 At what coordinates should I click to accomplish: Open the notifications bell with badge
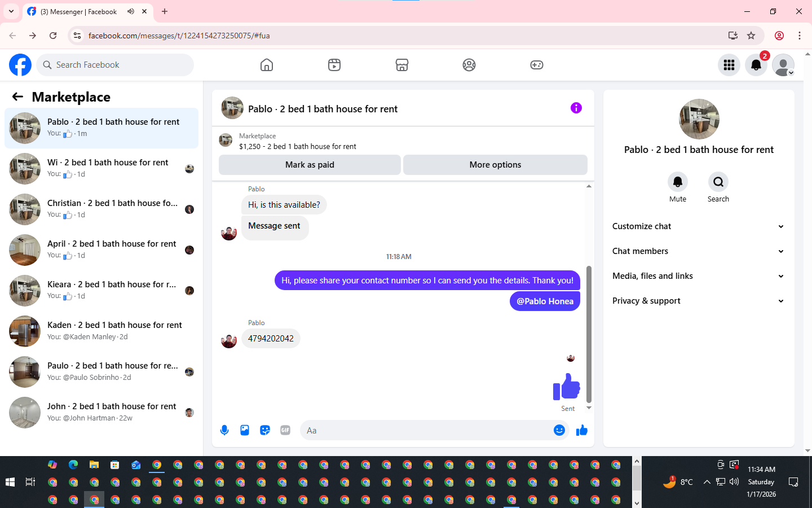pyautogui.click(x=756, y=65)
